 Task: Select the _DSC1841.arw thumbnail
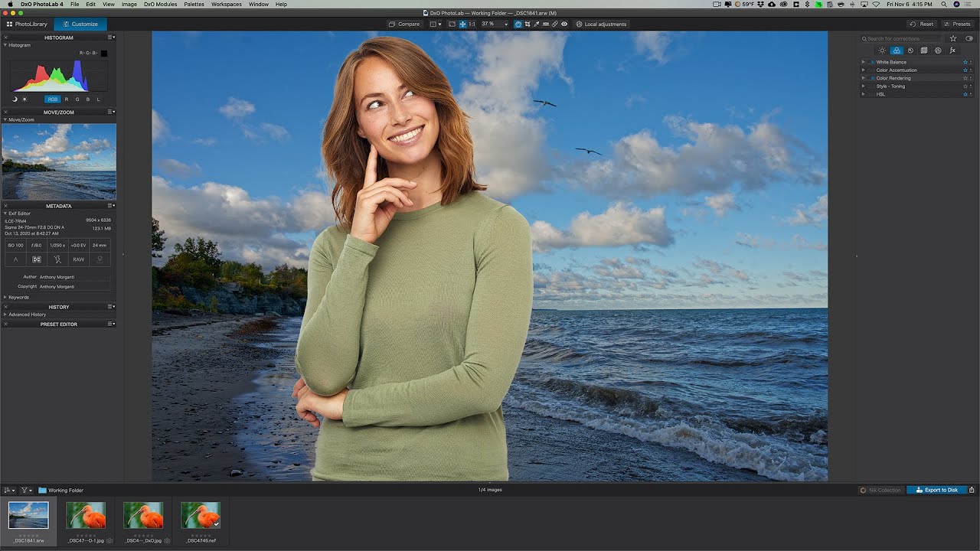(28, 515)
